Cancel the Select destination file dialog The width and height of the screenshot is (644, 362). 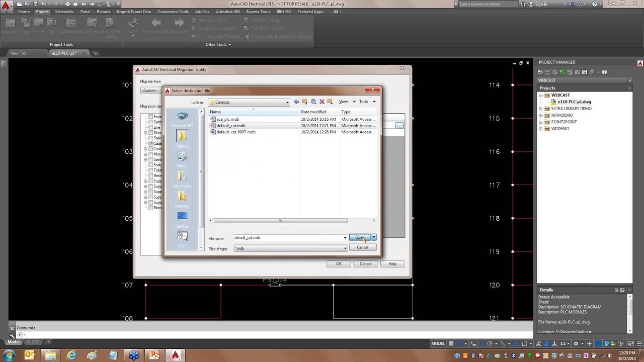362,247
